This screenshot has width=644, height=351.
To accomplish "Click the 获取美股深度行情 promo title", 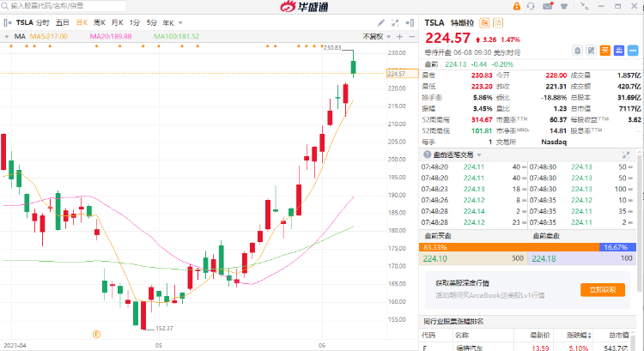I will pyautogui.click(x=463, y=283).
